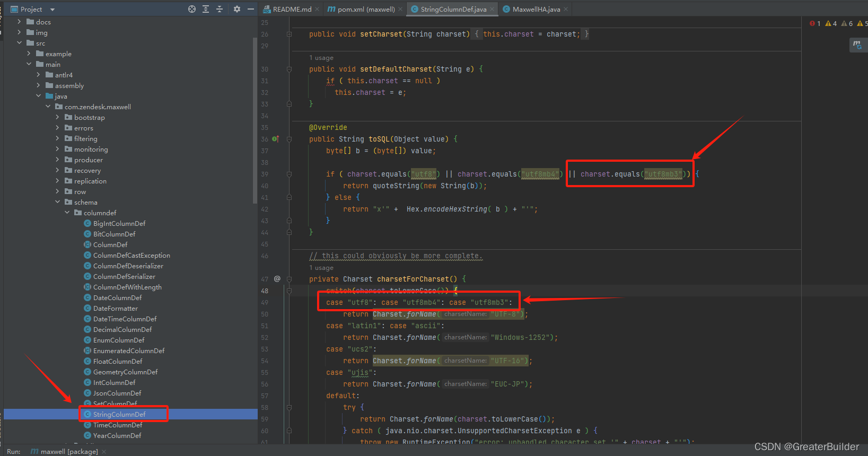Open the Maven reload floating icon
The image size is (868, 456).
point(857,45)
